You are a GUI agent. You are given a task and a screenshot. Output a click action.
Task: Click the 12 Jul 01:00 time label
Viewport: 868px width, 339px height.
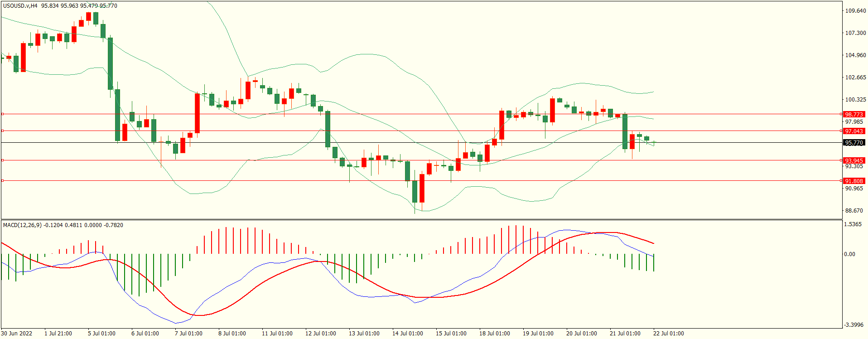coord(321,334)
